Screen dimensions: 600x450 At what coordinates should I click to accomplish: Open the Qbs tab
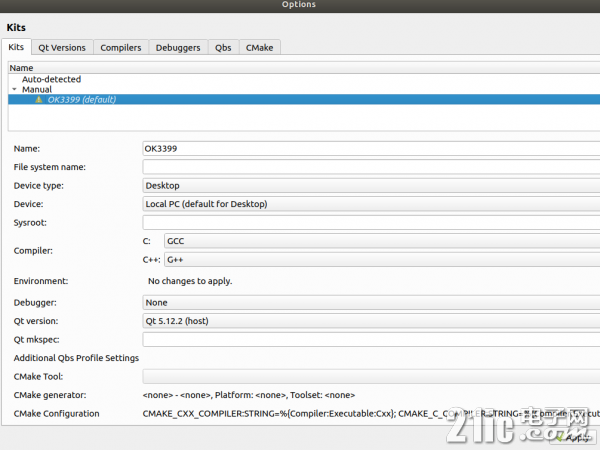[x=223, y=47]
